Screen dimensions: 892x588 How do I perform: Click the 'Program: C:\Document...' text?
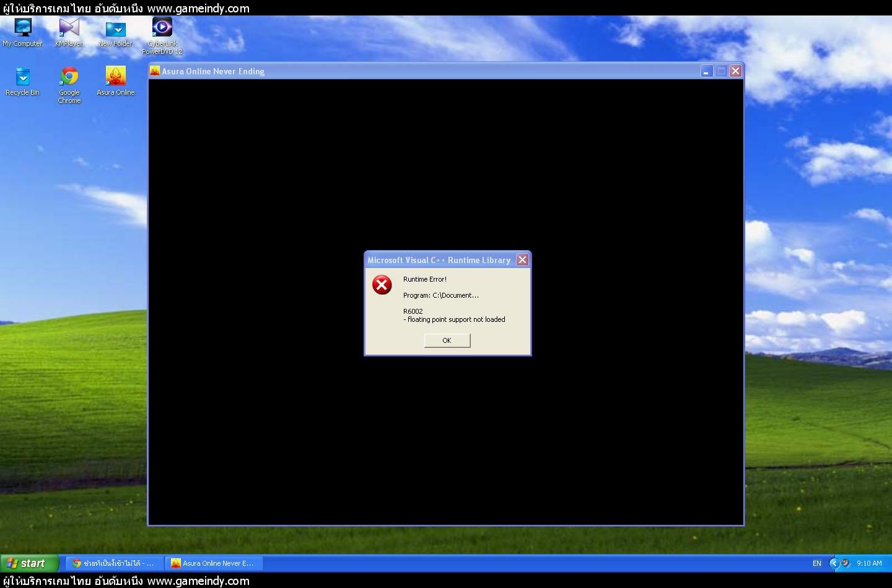441,295
